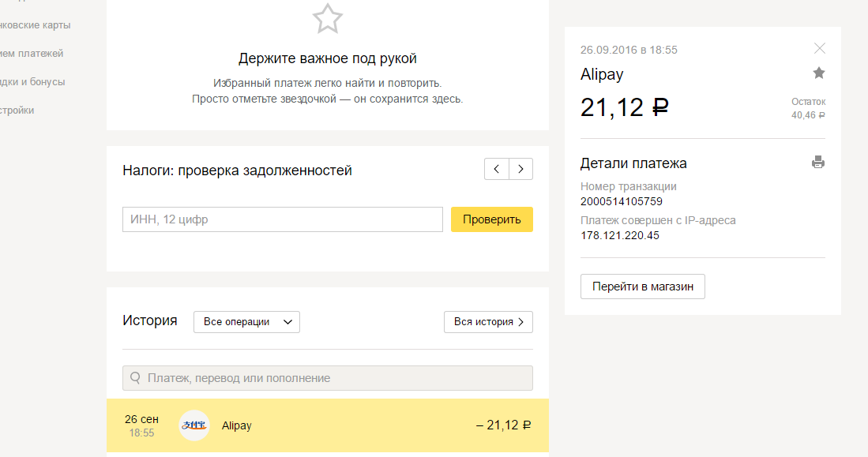The image size is (868, 457).
Task: Click transaction number 2000514105759
Action: pos(622,201)
